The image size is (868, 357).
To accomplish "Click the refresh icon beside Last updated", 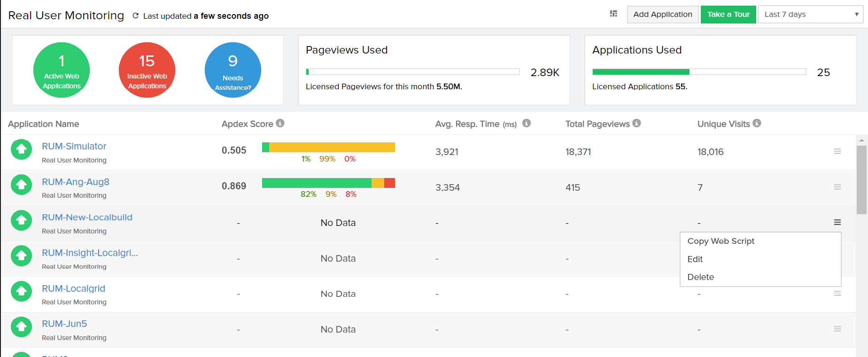I will tap(135, 16).
